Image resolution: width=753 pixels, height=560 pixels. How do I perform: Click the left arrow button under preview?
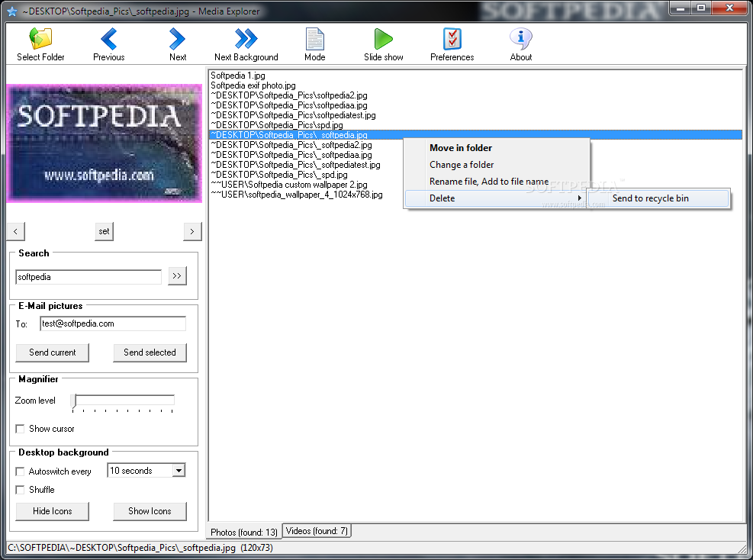[16, 231]
